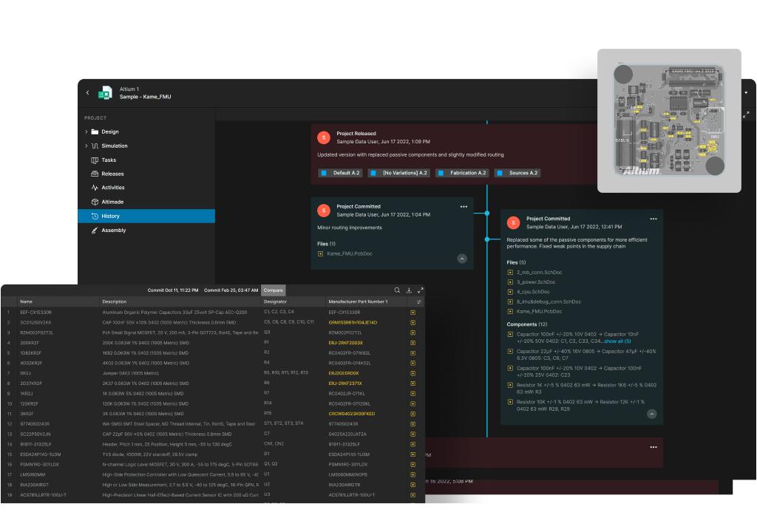The height and width of the screenshot is (532, 757).
Task: Click the search icon in BOM panel
Action: click(x=397, y=290)
